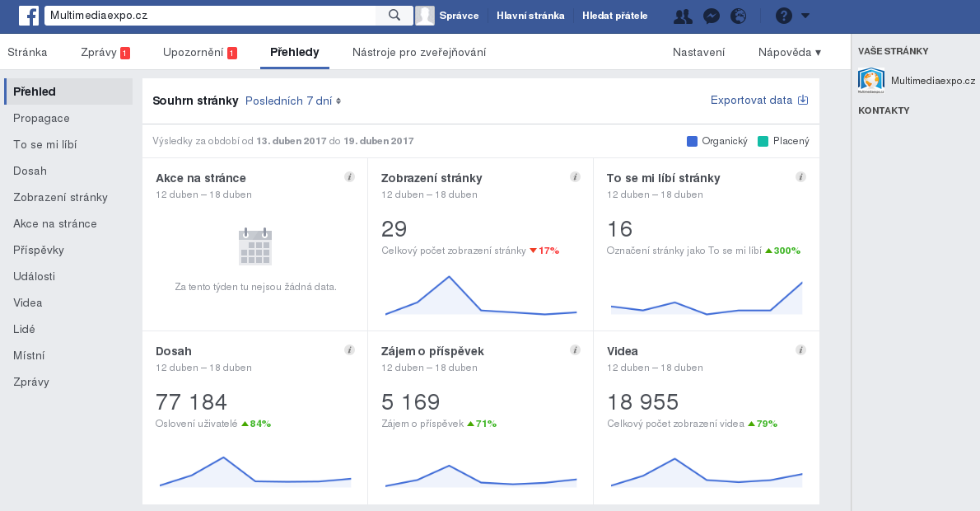Open friend requests icon
This screenshot has height=511, width=980.
click(x=683, y=16)
